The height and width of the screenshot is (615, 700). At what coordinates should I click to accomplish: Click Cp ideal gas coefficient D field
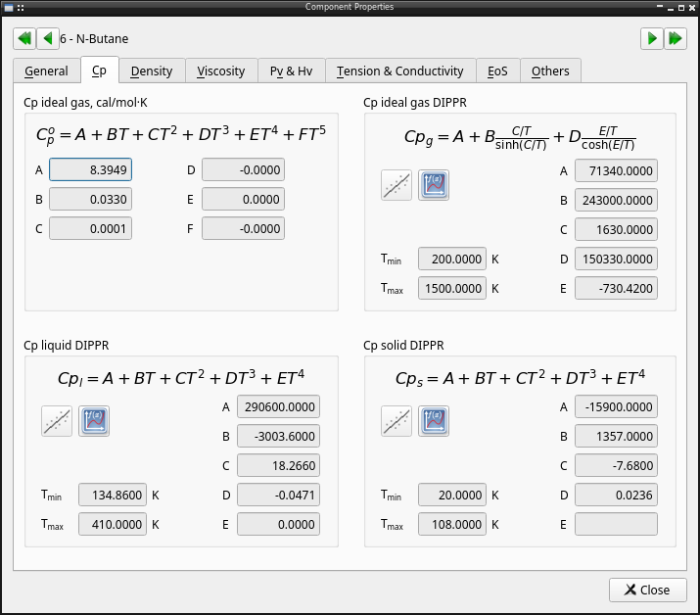244,169
